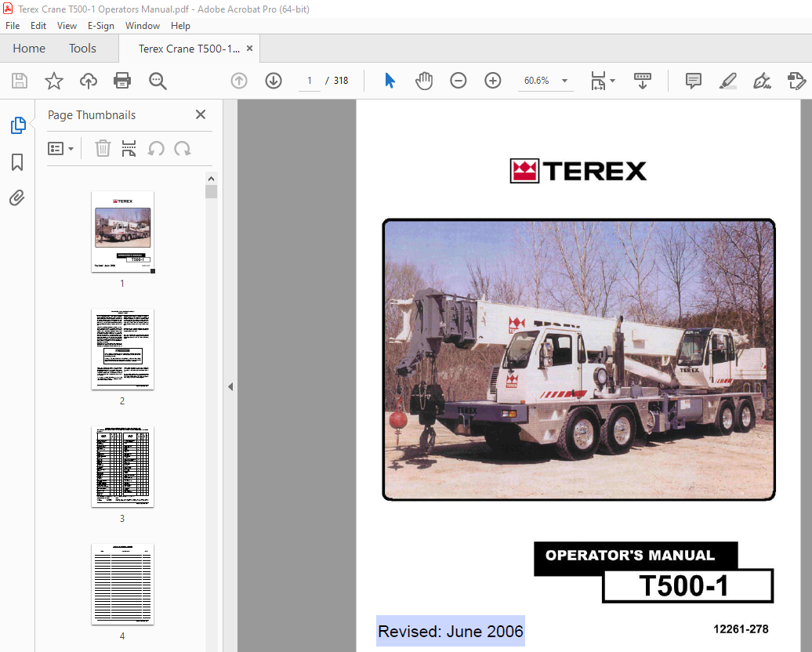Open the View menu
The height and width of the screenshot is (652, 812).
coord(67,26)
